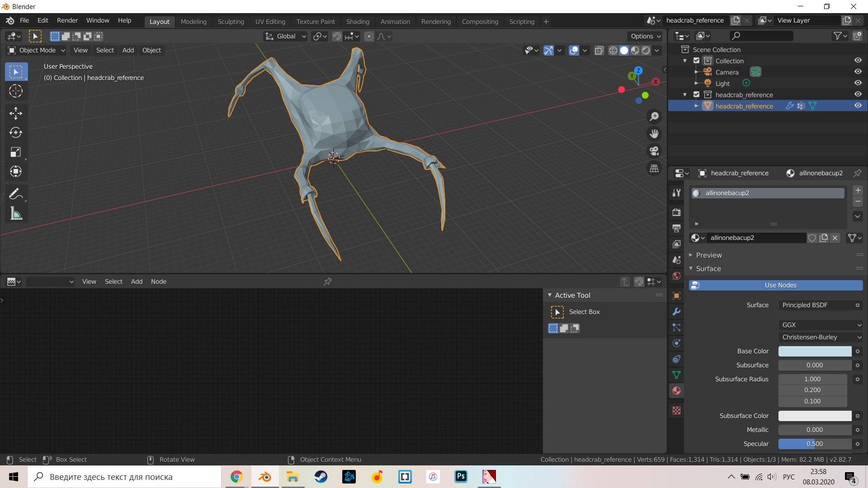Select solid viewport shading mode
This screenshot has width=868, height=488.
click(624, 51)
